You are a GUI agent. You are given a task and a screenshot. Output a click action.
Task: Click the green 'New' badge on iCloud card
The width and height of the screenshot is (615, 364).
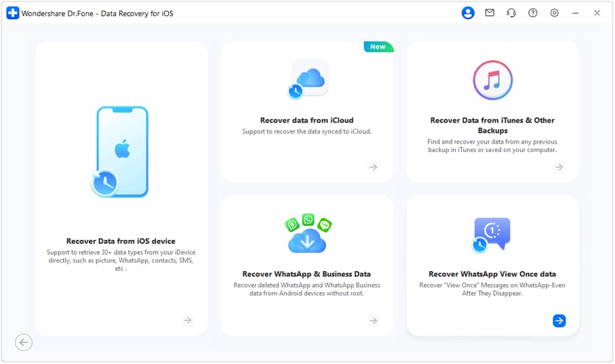point(378,47)
